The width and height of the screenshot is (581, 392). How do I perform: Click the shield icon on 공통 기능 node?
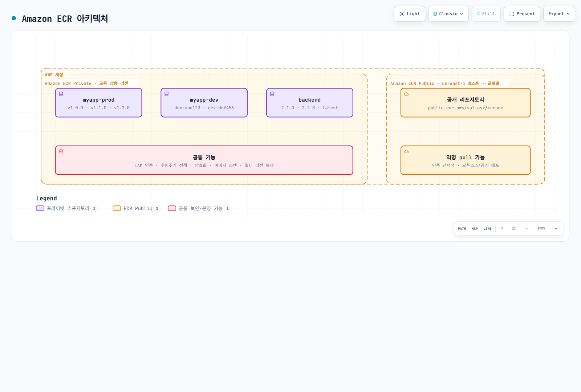[61, 151]
